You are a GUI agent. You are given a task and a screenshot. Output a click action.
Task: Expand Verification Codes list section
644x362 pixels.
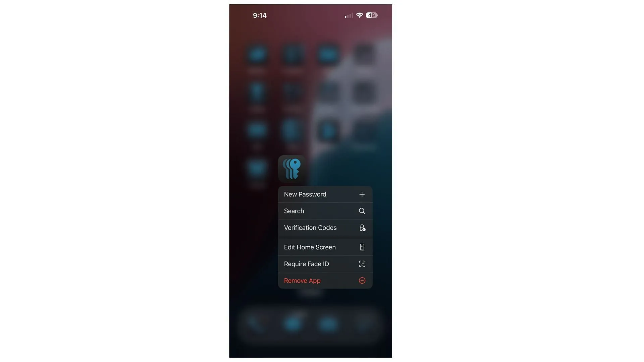point(324,228)
